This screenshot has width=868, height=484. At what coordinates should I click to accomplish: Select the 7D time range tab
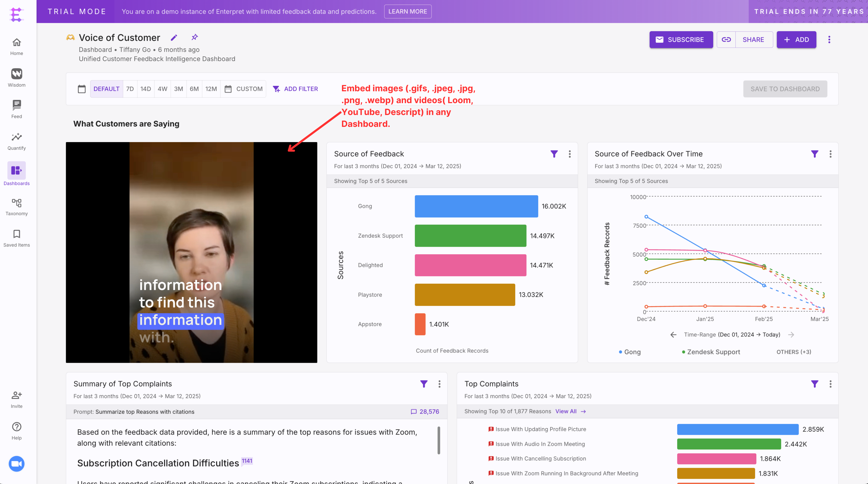(x=130, y=89)
